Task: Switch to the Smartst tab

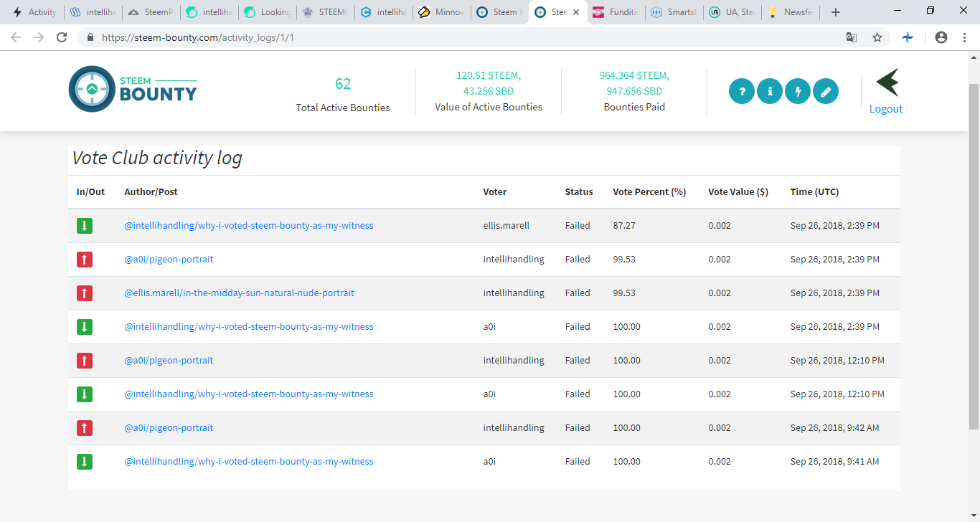Action: point(674,12)
